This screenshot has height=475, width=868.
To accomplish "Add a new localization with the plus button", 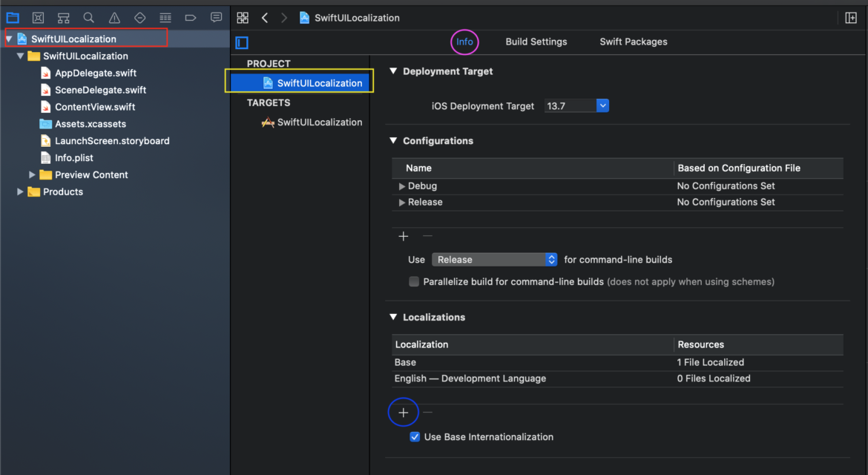I will 403,412.
